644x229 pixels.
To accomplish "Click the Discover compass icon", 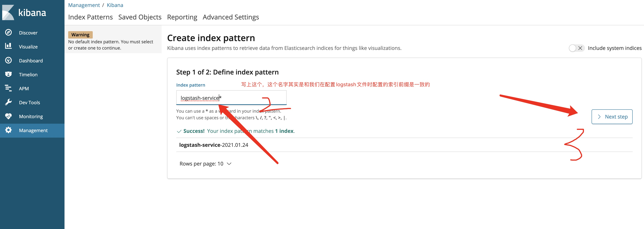I will click(8, 32).
